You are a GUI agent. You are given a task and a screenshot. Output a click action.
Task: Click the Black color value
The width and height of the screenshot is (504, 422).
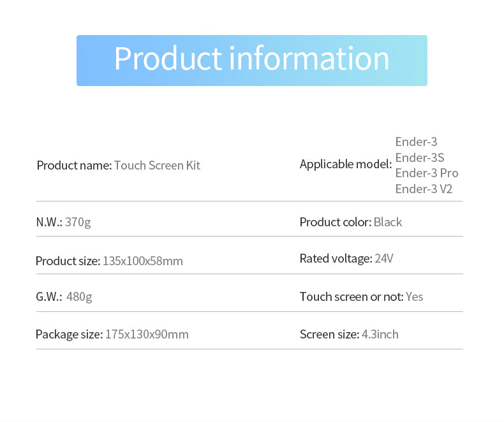pos(388,222)
